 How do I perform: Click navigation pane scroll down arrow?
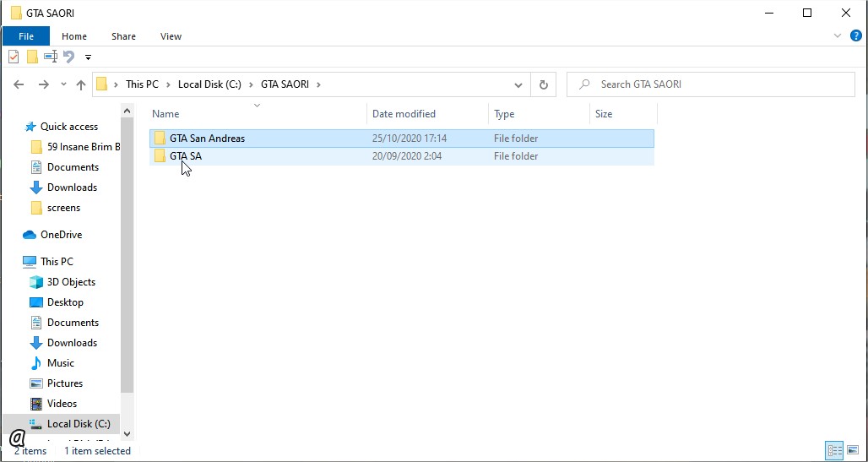[x=127, y=434]
